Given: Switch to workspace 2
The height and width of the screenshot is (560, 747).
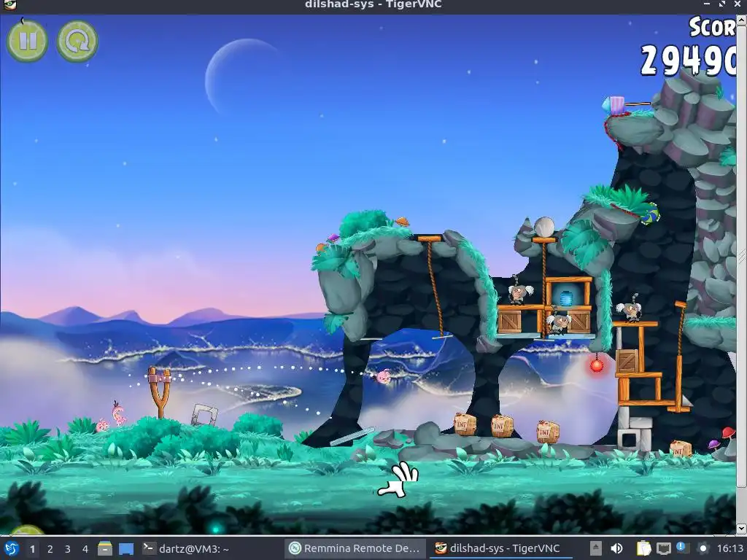Looking at the screenshot, I should point(50,549).
